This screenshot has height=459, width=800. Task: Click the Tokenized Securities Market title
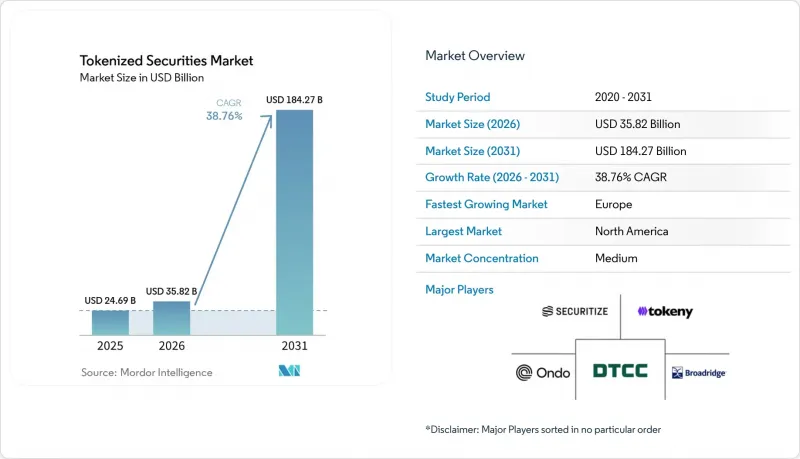pos(166,61)
